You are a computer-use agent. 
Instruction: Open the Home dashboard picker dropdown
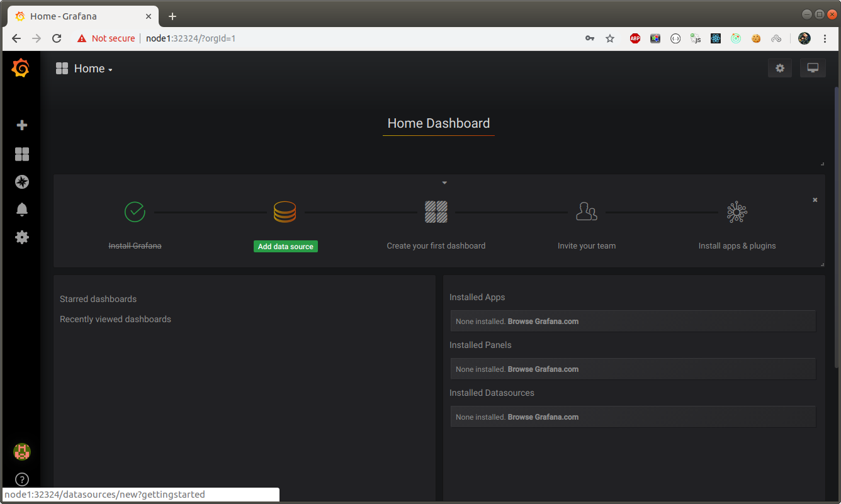coord(84,69)
